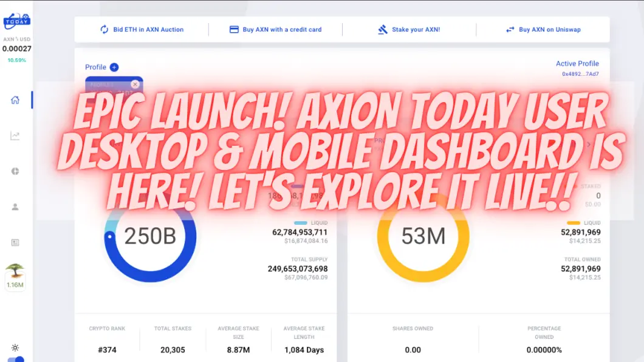
Task: Click percentage owned 0.00000%
Action: pos(544,350)
